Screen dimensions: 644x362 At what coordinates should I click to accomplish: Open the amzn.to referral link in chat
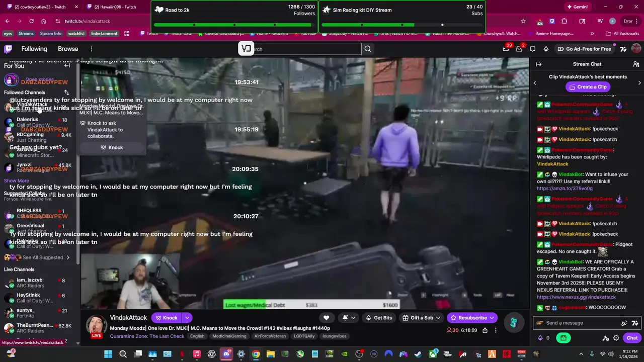(x=565, y=189)
